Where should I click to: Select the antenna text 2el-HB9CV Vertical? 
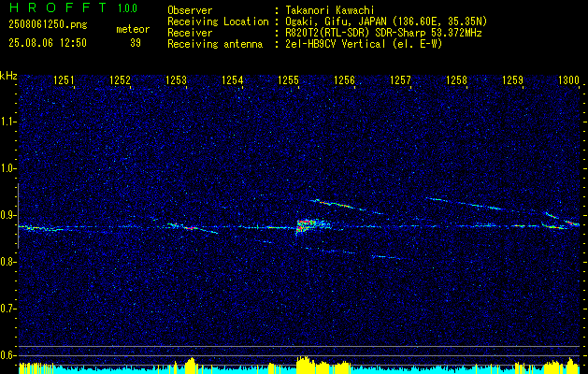(336, 44)
